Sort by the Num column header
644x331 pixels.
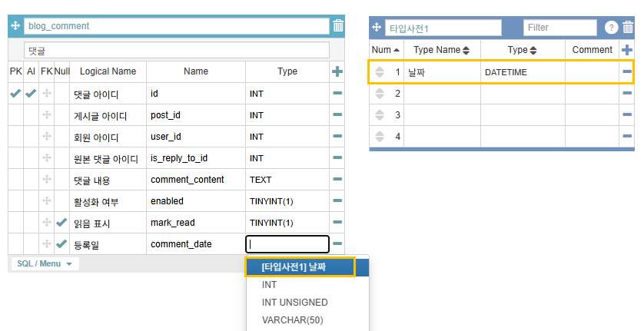pos(386,50)
